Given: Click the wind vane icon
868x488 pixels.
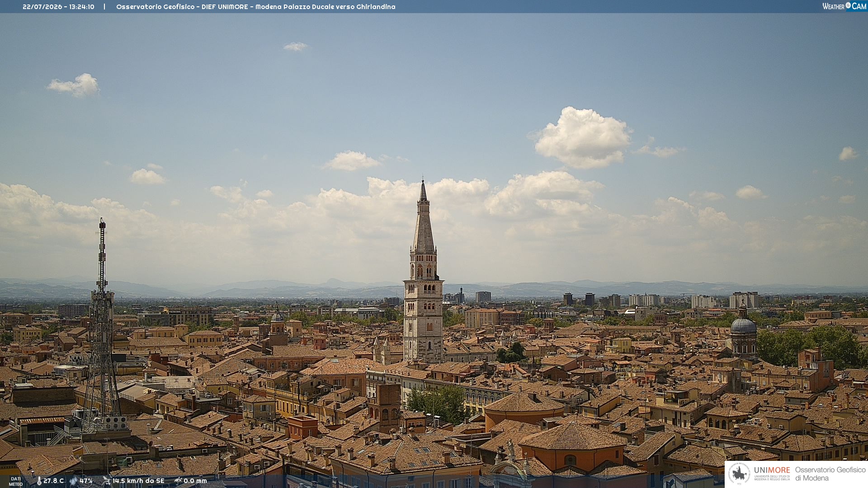Looking at the screenshot, I should point(107,481).
